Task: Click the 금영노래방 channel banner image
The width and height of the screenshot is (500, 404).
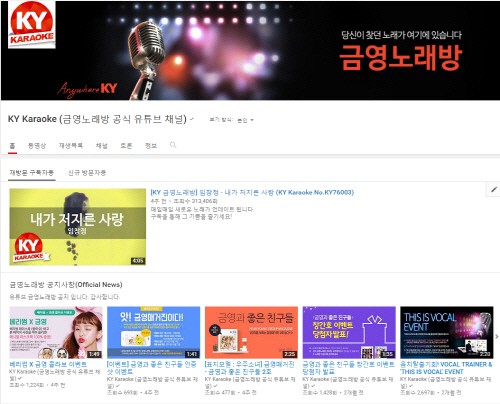Action: [x=250, y=50]
